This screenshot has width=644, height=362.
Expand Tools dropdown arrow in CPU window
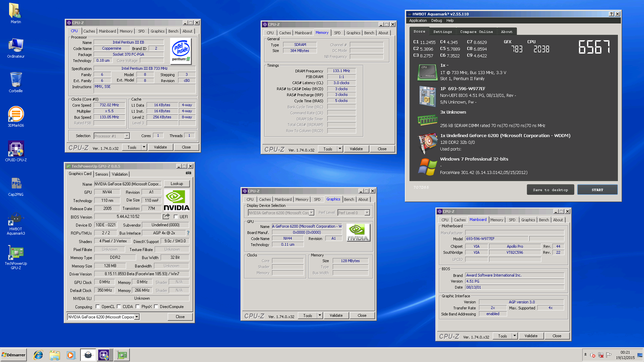[x=144, y=147]
